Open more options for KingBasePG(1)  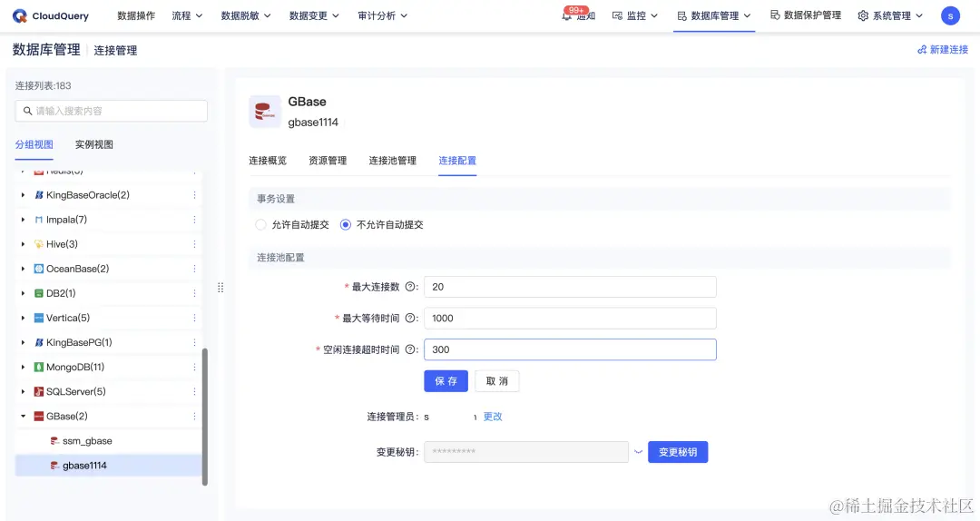[x=194, y=342]
